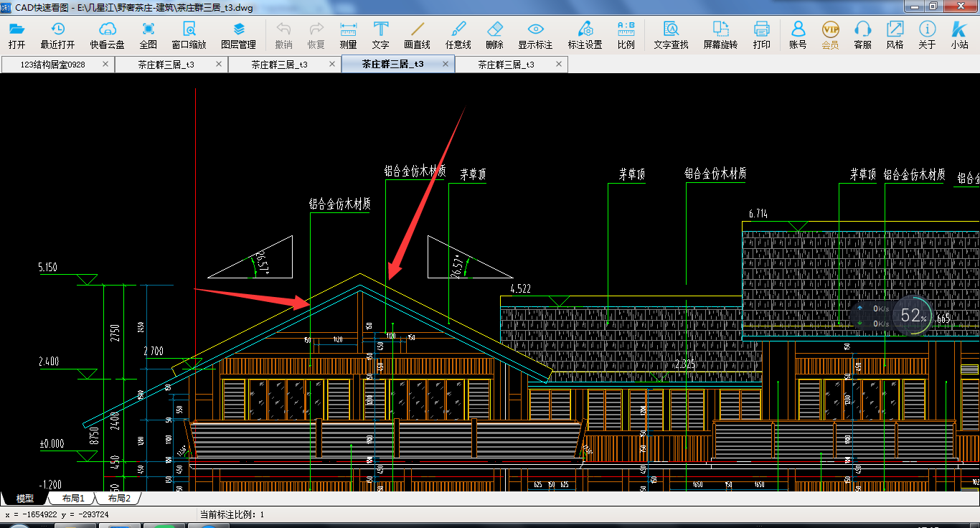Select the 文字 text tool
980x528 pixels.
(x=381, y=35)
